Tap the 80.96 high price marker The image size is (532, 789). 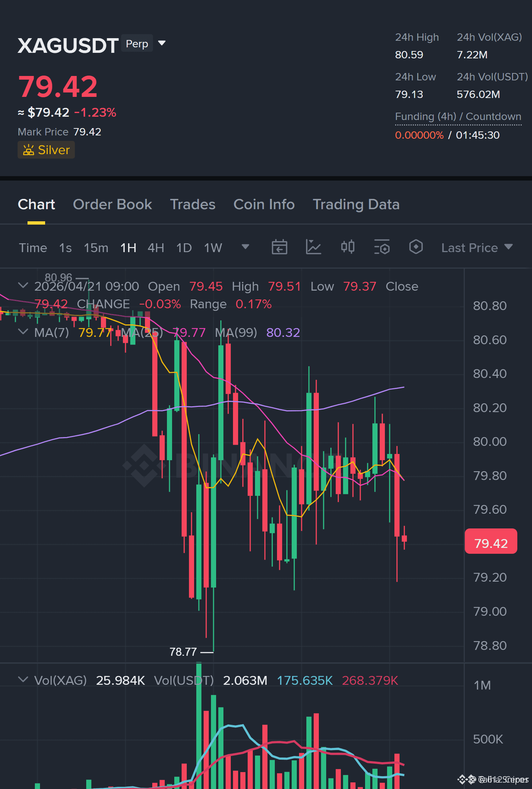[x=59, y=277]
